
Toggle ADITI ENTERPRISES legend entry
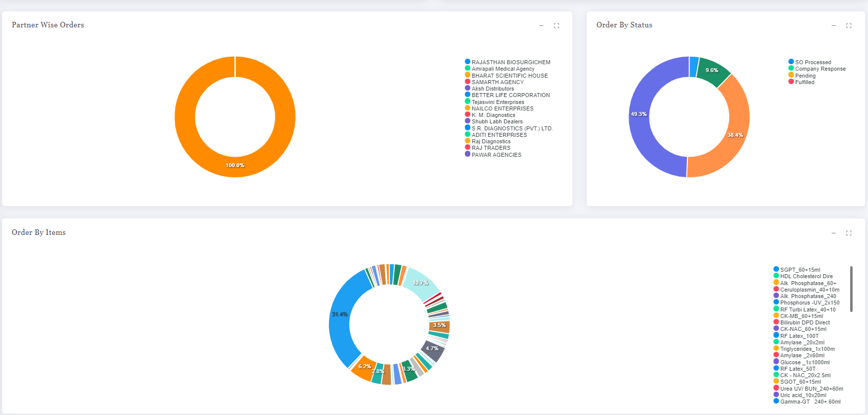click(x=496, y=135)
